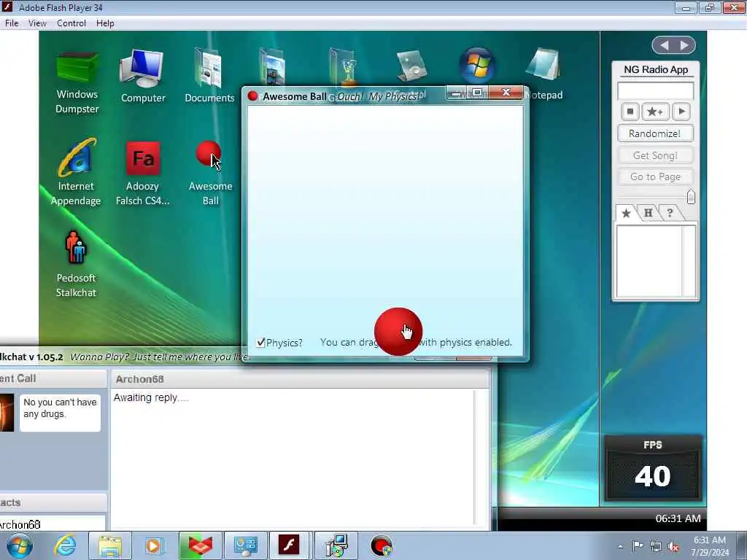Image resolution: width=747 pixels, height=560 pixels.
Task: Click the NG Radio volume slider handle
Action: (x=691, y=196)
